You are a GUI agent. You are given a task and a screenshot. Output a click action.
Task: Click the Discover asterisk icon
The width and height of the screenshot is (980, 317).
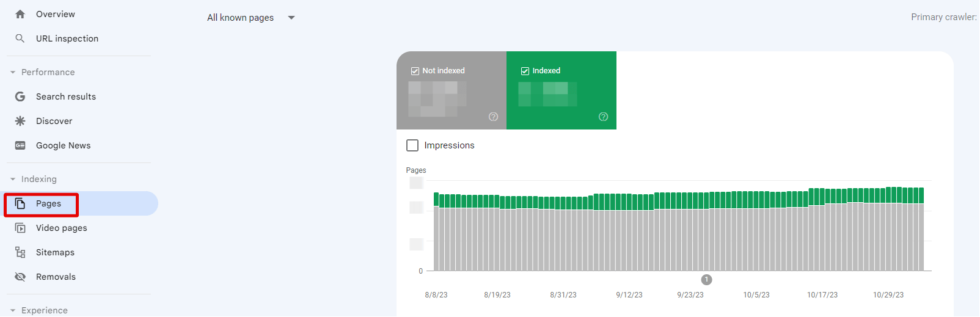(20, 121)
